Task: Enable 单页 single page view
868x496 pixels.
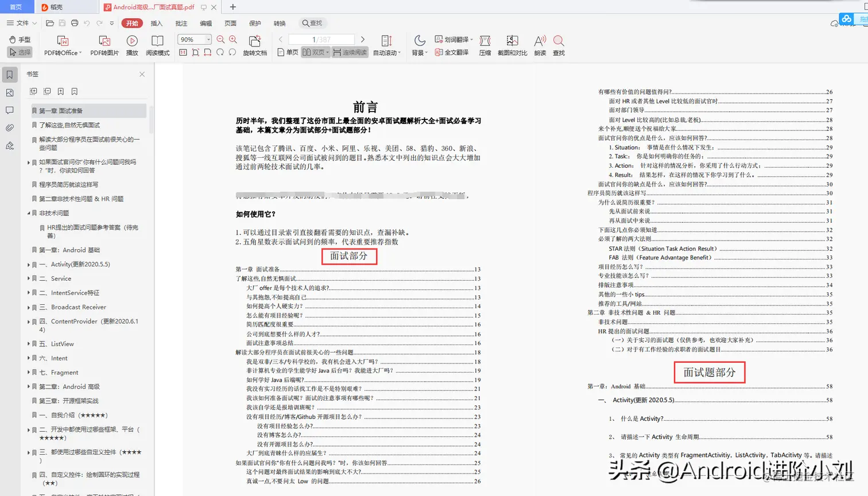Action: click(x=290, y=51)
